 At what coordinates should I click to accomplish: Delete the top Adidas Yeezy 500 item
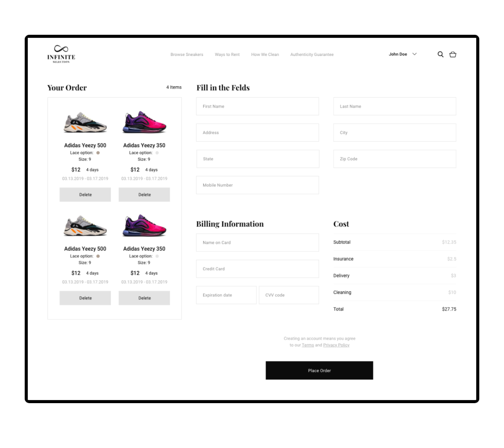(x=85, y=195)
